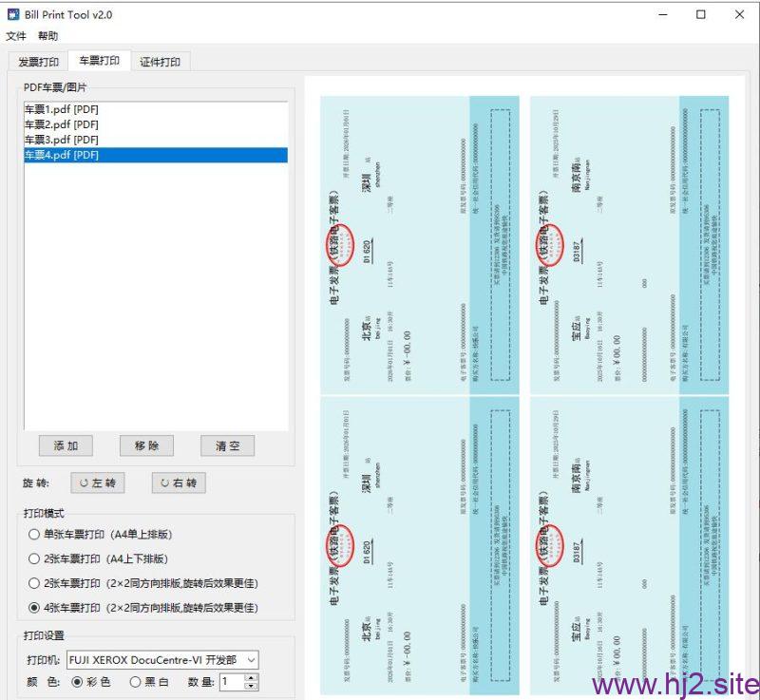Screen dimensions: 760x700
Task: Rotate left with the 左转 button
Action: point(98,483)
